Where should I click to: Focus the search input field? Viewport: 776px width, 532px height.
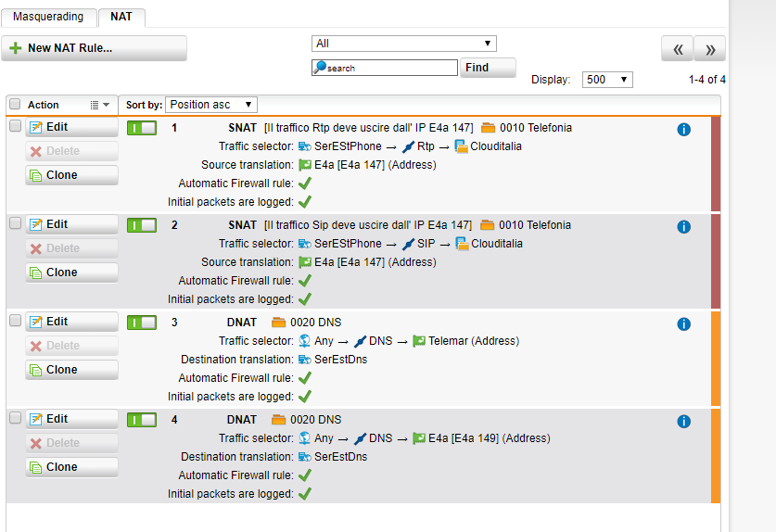[x=385, y=68]
